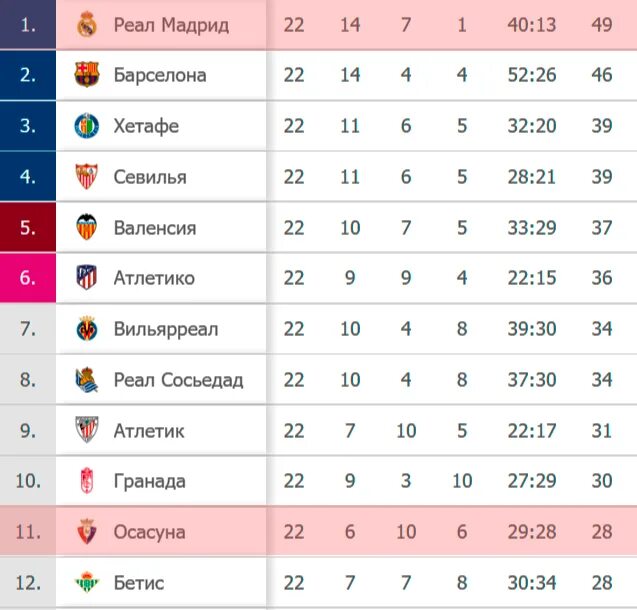Screen dimensions: 637x610
Task: Open the Реал Сосьедад team link
Action: click(x=178, y=380)
